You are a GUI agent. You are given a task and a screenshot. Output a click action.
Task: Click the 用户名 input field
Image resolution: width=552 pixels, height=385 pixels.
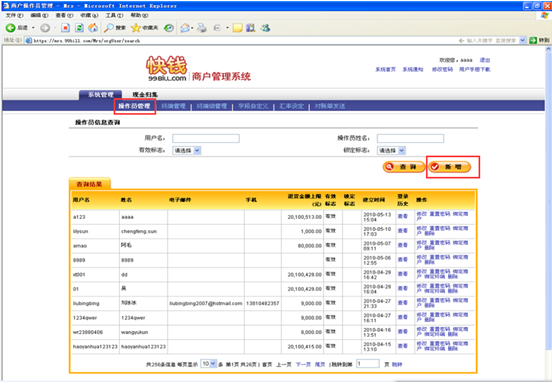206,138
